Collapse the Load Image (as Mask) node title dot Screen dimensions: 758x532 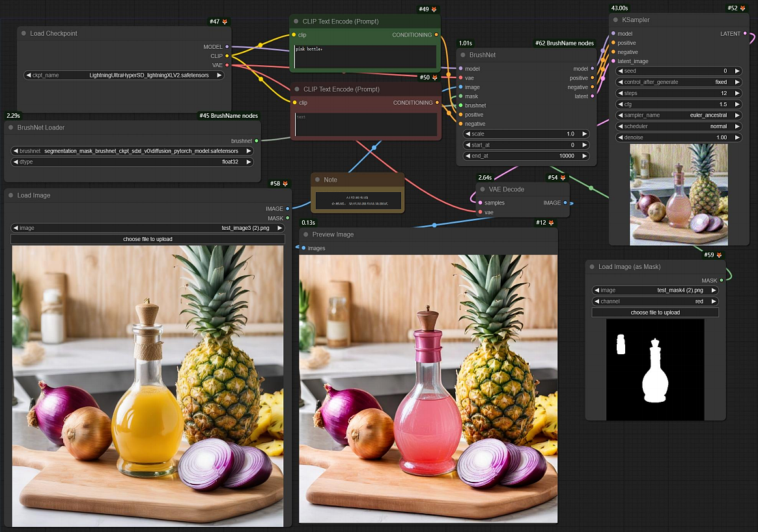(x=592, y=267)
